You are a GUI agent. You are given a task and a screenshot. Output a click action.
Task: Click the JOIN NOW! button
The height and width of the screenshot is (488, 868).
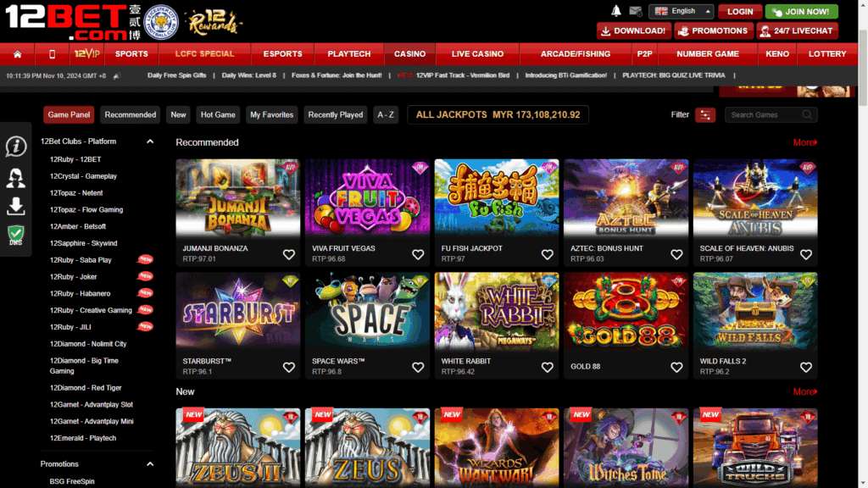pyautogui.click(x=802, y=12)
